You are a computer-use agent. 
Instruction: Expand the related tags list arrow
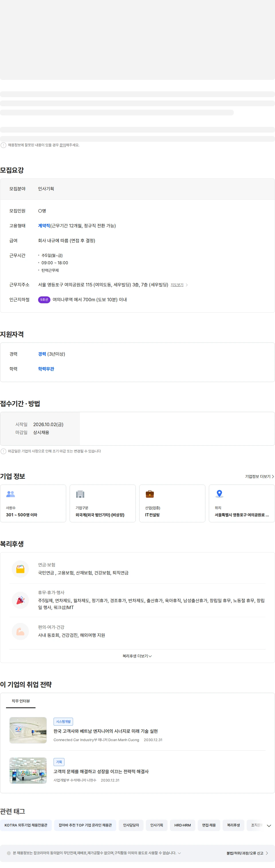(269, 826)
